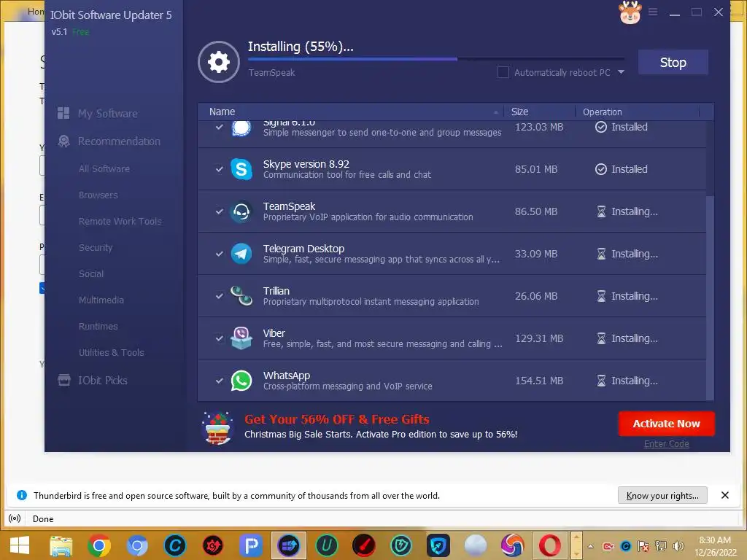
Task: Click the TeamSpeak headset icon
Action: tap(241, 211)
